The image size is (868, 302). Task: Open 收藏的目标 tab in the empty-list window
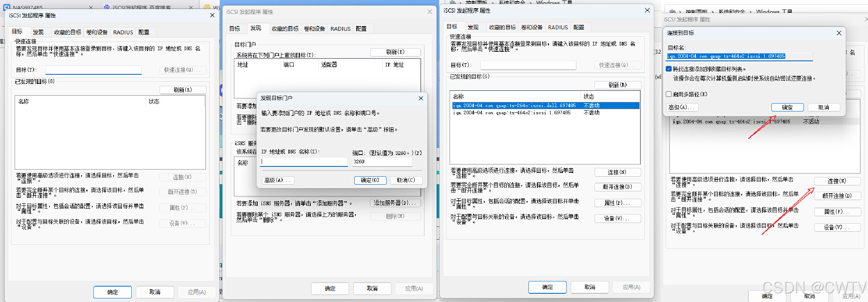point(67,32)
